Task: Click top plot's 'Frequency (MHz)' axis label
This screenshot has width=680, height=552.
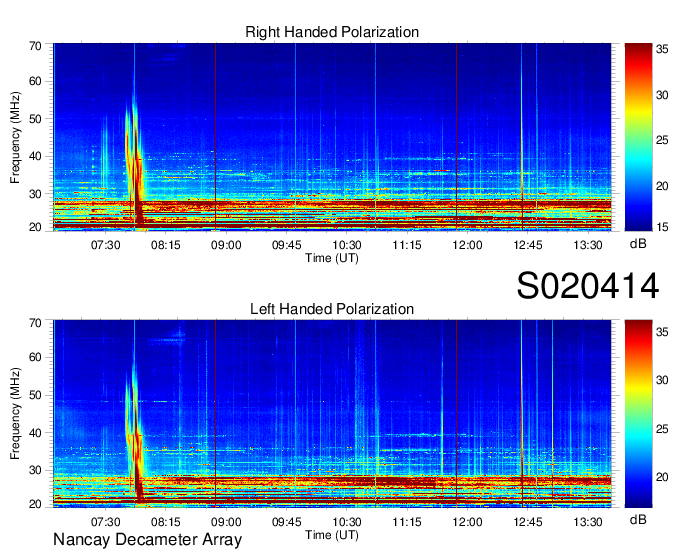Action: [x=15, y=137]
